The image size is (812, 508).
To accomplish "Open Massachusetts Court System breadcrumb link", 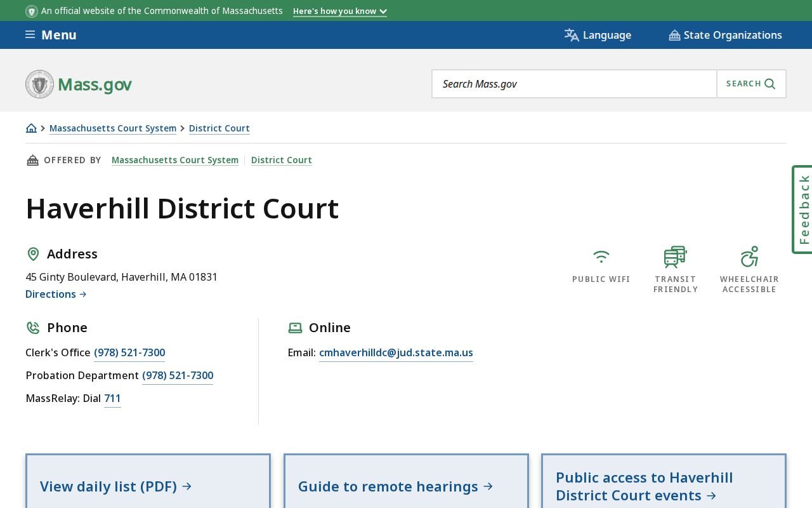I will point(113,128).
